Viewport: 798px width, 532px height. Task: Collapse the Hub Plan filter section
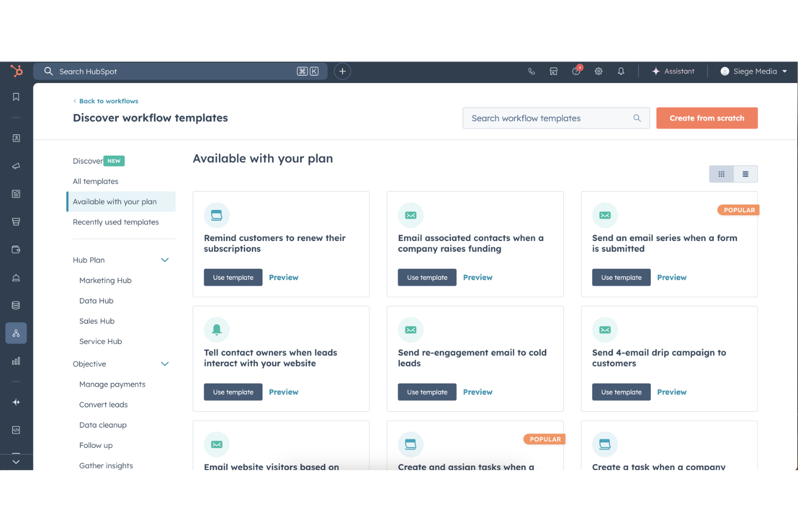(x=165, y=259)
